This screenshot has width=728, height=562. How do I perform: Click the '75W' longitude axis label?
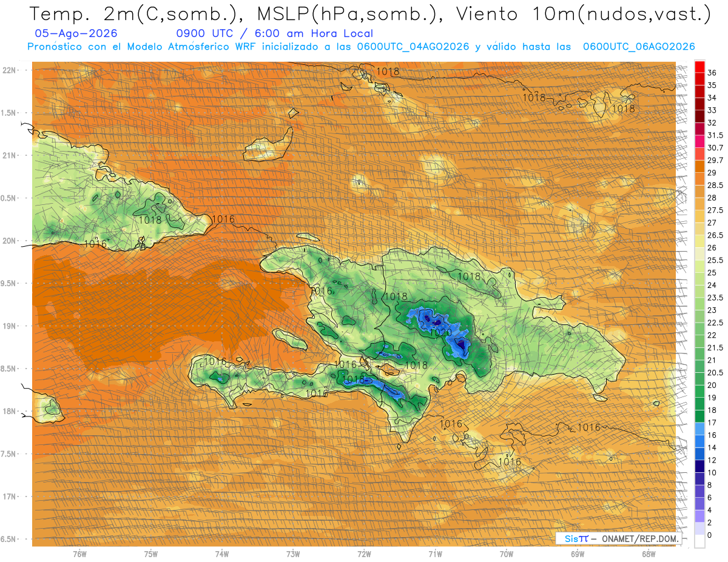(x=150, y=554)
